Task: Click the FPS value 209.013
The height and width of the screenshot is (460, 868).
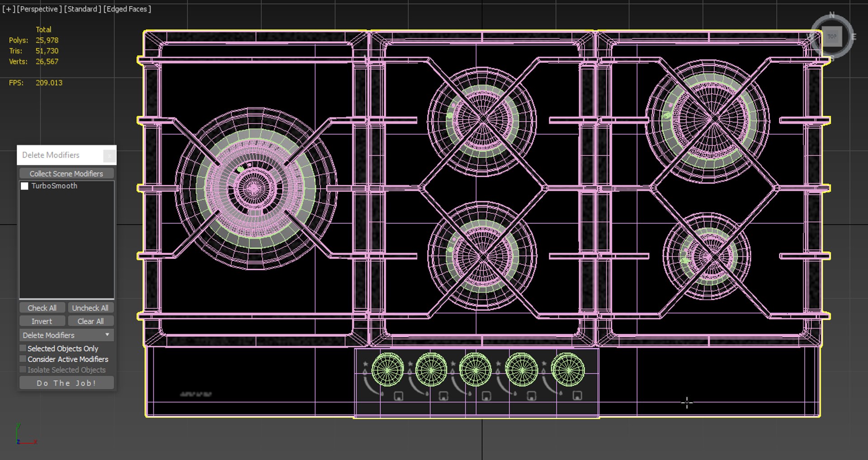Action: point(49,83)
